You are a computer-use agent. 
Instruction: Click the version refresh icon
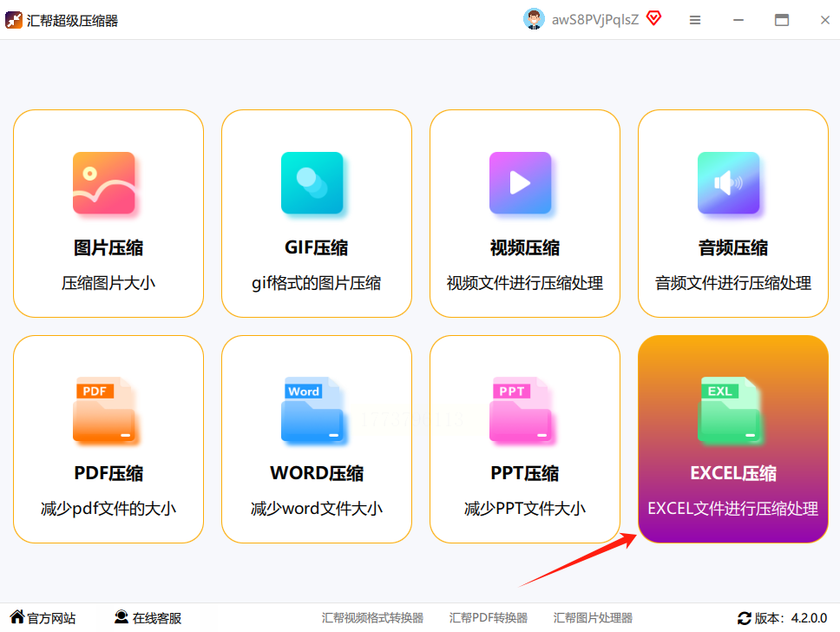point(744,618)
